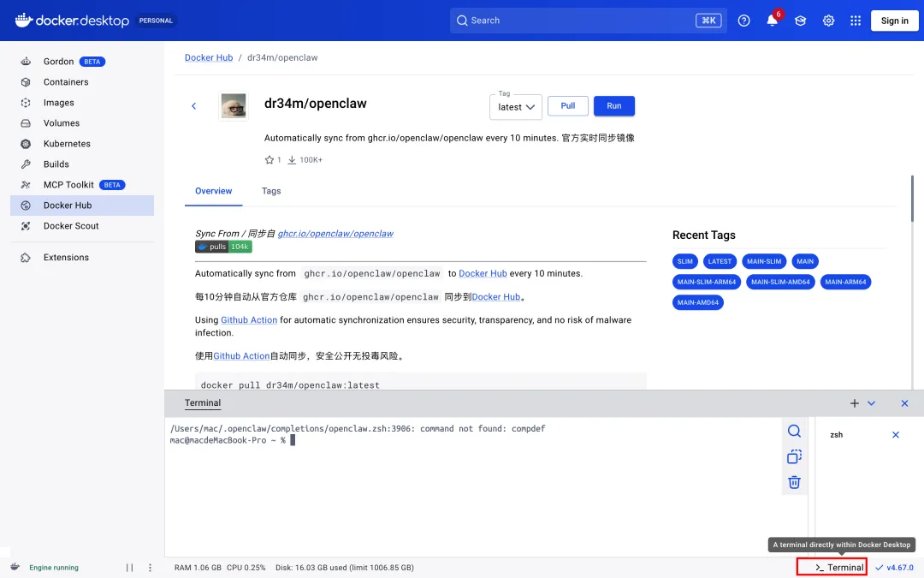Open Docker Hub link in Chinese sentence

tap(496, 296)
